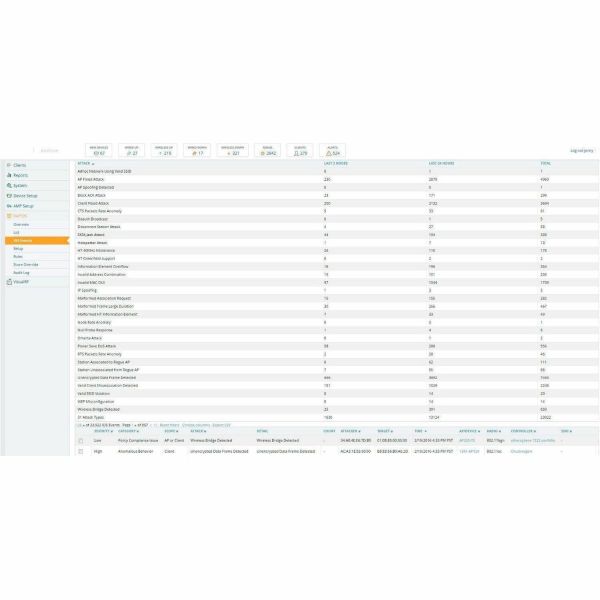Open RAPIDS List submenu item
Image resolution: width=600 pixels, height=600 pixels.
(x=16, y=233)
